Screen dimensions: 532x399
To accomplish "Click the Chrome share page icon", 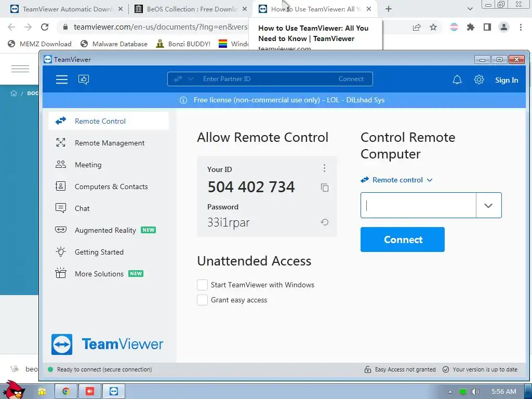I will pos(417,27).
